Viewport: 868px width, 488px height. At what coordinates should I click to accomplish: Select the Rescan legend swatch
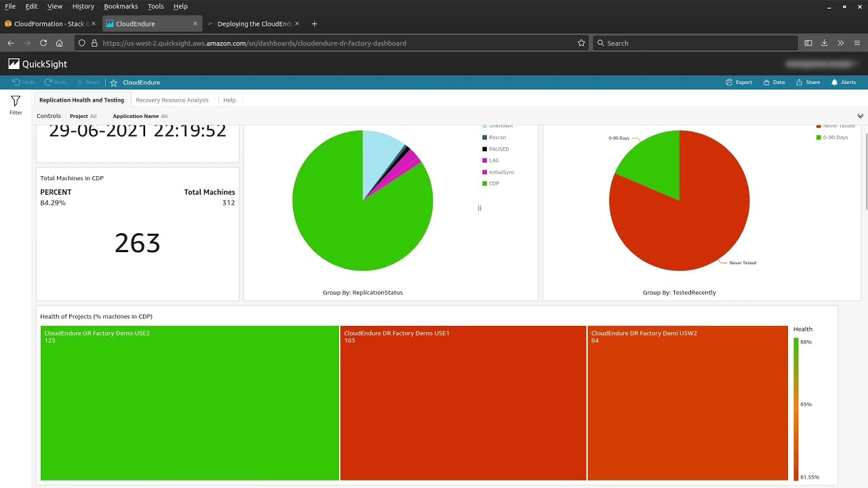click(x=484, y=138)
